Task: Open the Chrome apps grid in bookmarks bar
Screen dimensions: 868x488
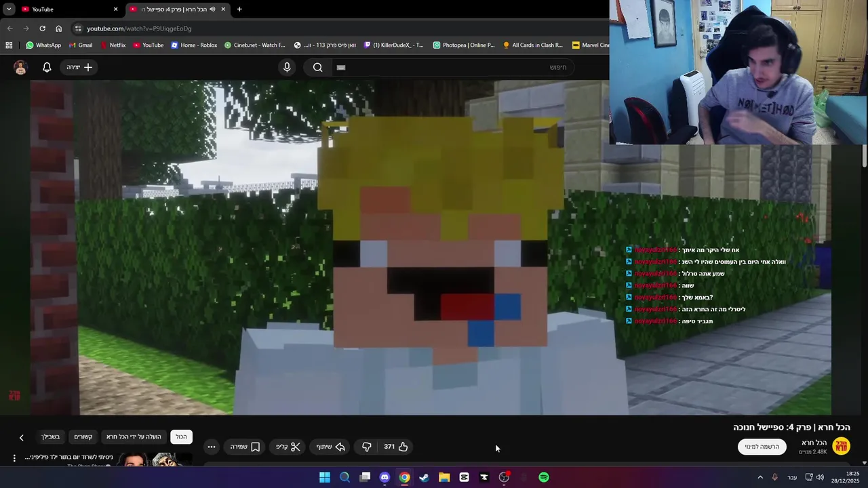Action: click(x=9, y=45)
